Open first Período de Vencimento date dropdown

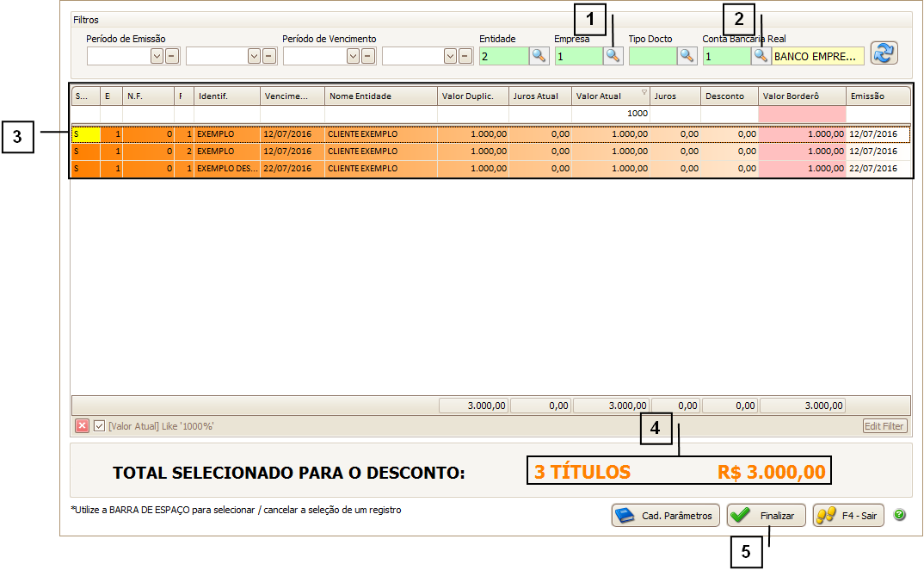(353, 56)
